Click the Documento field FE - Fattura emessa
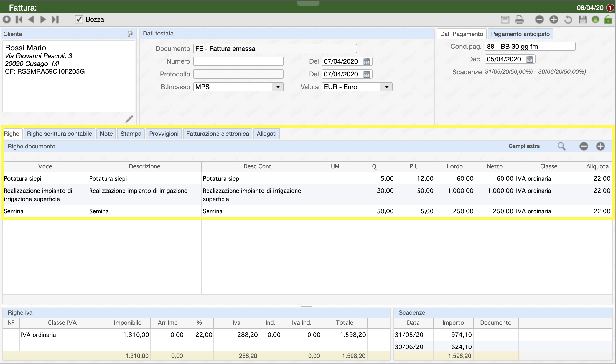This screenshot has width=616, height=364. (275, 49)
